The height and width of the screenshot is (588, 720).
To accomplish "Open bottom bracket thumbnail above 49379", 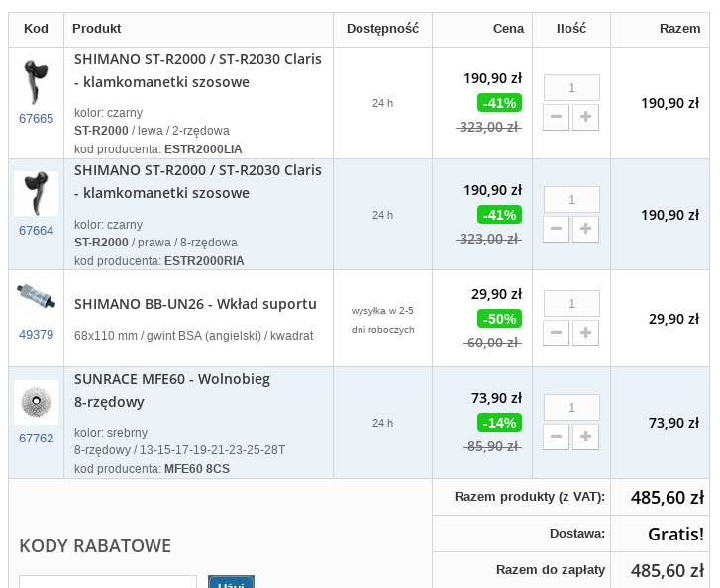I will (36, 297).
